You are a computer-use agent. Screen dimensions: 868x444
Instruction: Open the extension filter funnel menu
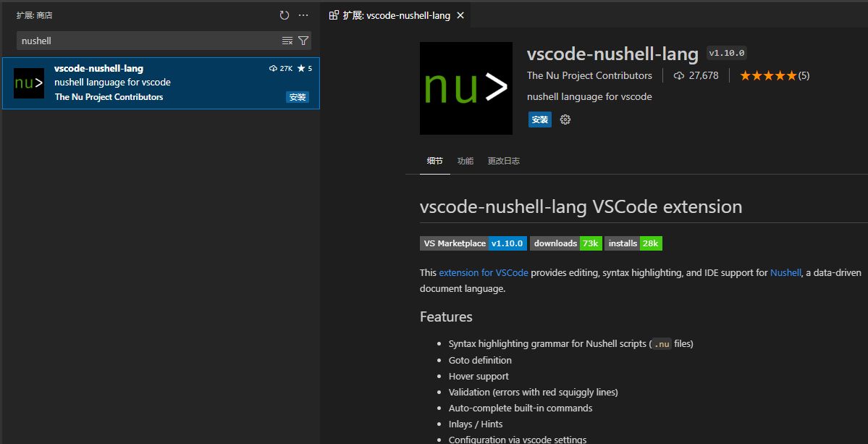[x=303, y=41]
